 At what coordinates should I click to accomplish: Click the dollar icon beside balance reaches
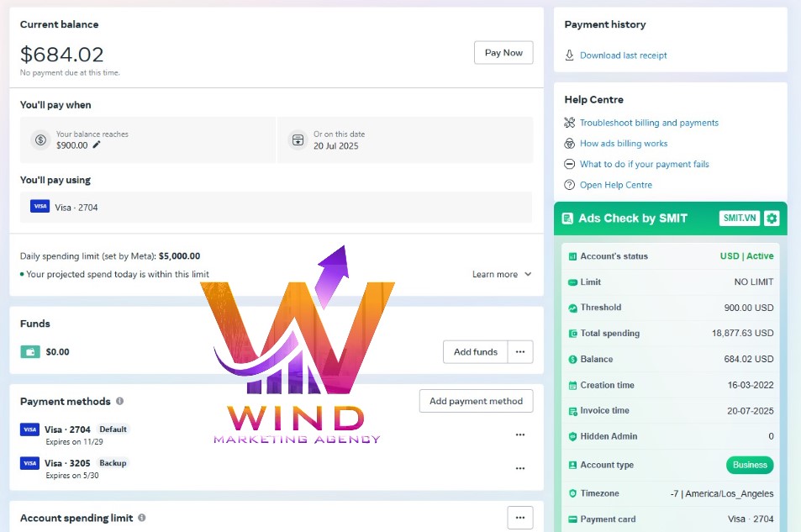coord(41,140)
